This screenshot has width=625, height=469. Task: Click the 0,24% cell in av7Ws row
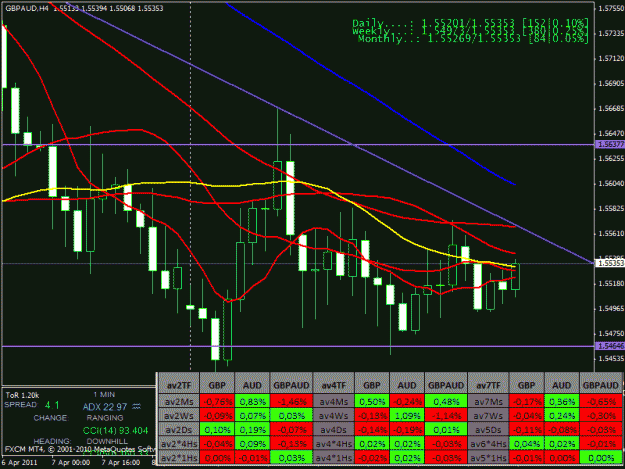(x=562, y=416)
